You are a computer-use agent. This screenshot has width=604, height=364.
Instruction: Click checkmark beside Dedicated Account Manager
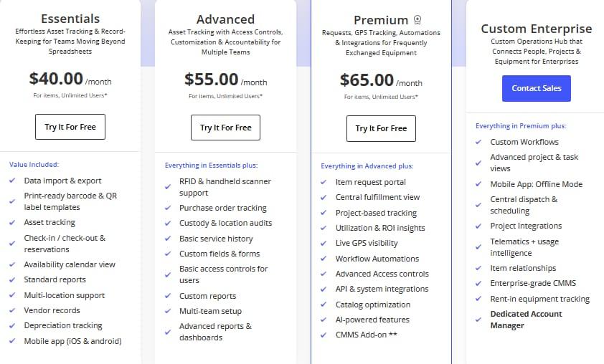pos(479,314)
